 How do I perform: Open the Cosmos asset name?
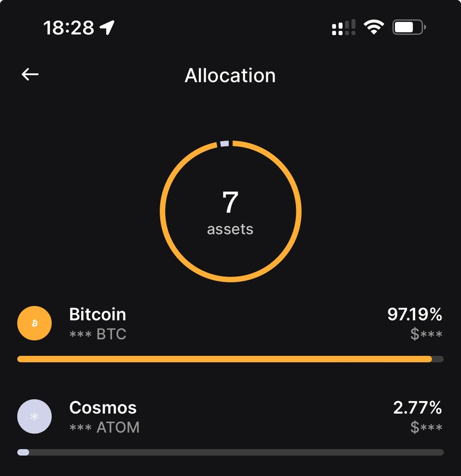click(x=102, y=408)
